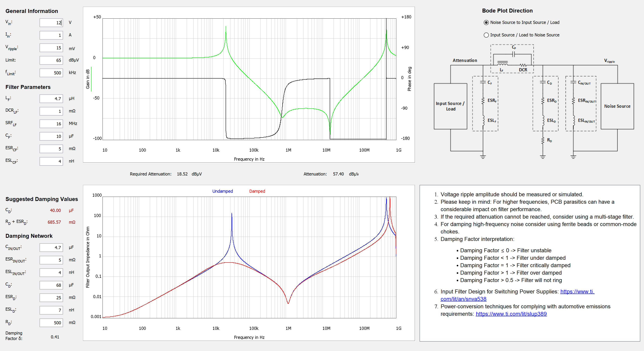Click the Attenuation value 57.40
644x351 pixels.
tap(338, 174)
